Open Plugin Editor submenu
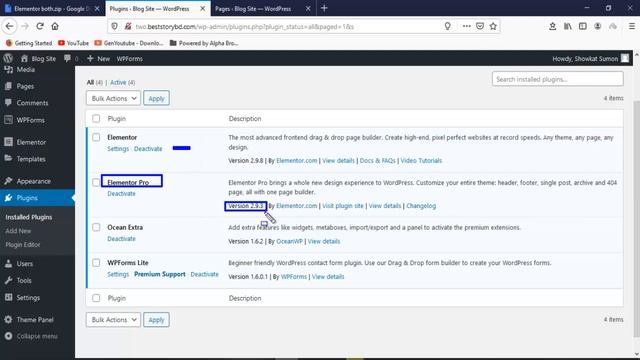The image size is (640, 360). (23, 244)
